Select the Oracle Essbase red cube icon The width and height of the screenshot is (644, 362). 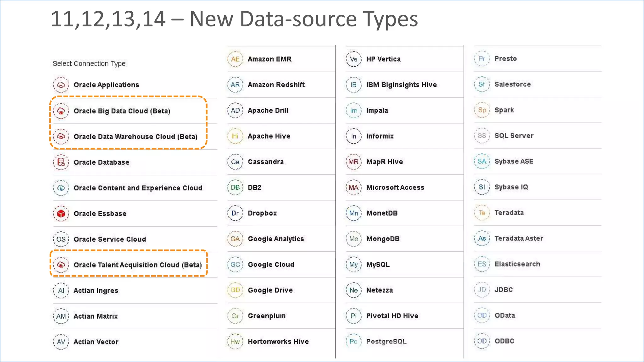(61, 214)
